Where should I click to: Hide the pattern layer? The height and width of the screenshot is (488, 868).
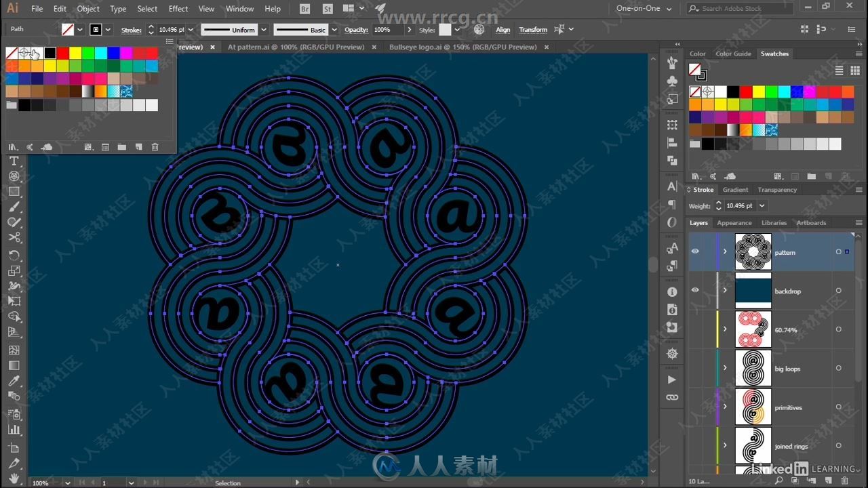click(x=695, y=251)
